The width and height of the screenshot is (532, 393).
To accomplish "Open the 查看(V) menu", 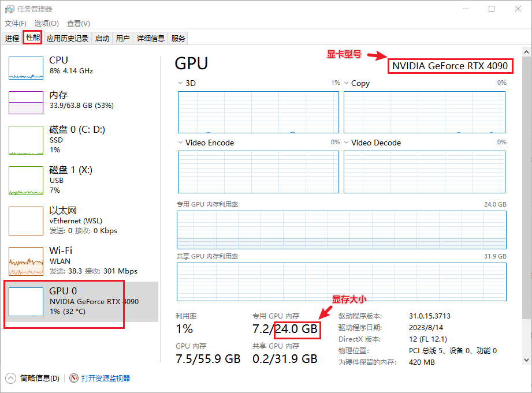I will [x=79, y=24].
